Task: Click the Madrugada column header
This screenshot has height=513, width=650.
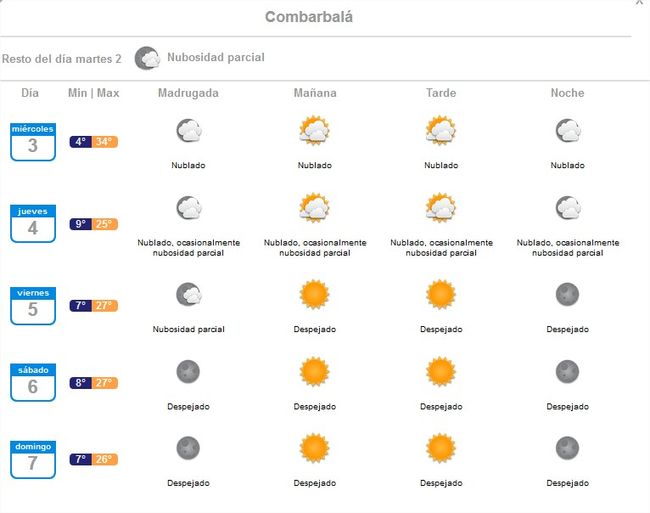Action: click(x=188, y=93)
